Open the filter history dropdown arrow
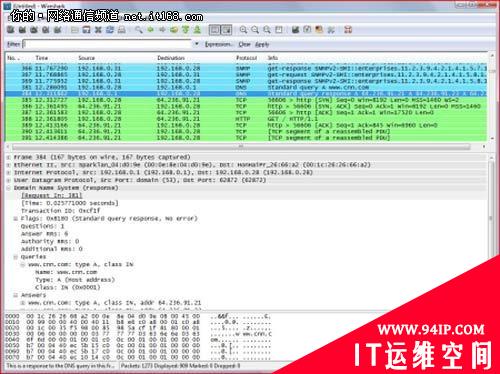Screen dimensions: 500x374 [196, 44]
